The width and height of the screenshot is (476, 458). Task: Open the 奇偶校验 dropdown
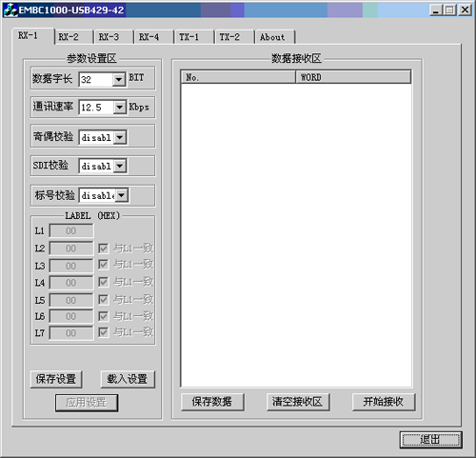[x=120, y=137]
